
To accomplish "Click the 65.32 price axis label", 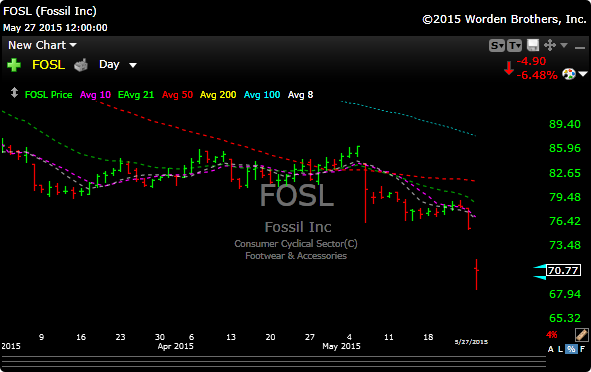I will click(565, 318).
